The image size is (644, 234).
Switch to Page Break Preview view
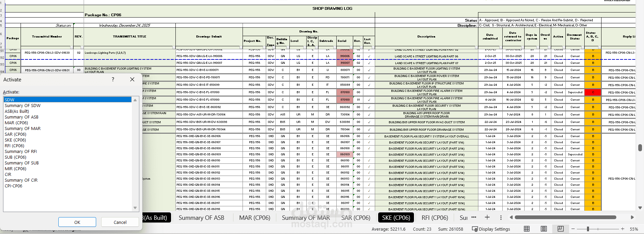(x=560, y=229)
